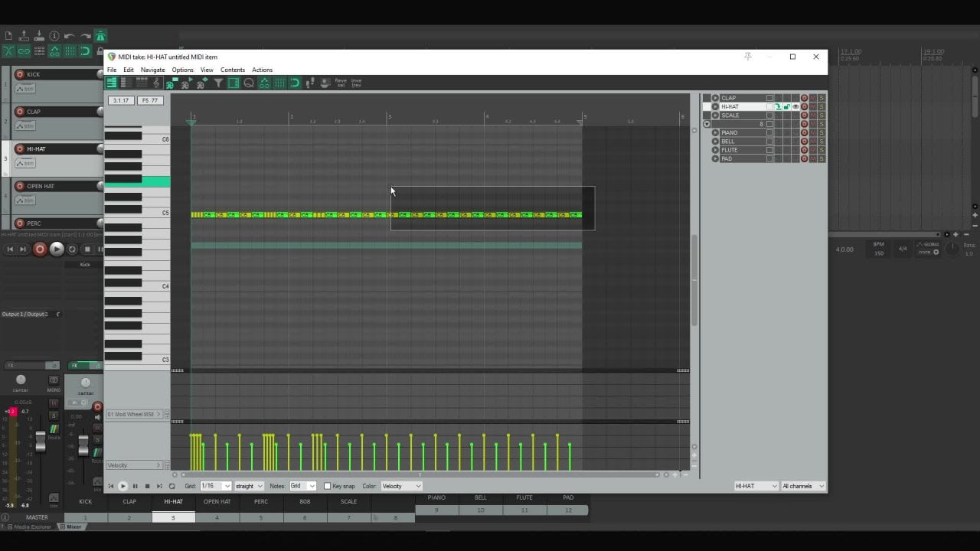980x551 pixels.
Task: Click the quantize Q icon in toolbar
Action: coord(249,83)
